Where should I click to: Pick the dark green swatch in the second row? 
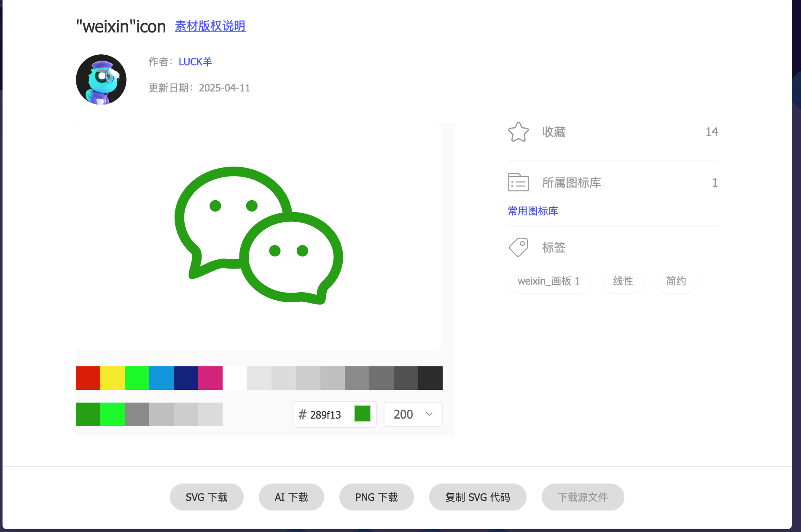(x=88, y=414)
